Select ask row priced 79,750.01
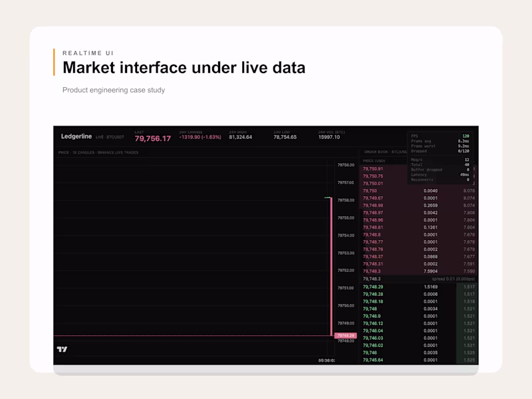This screenshot has width=532, height=399. click(419, 184)
